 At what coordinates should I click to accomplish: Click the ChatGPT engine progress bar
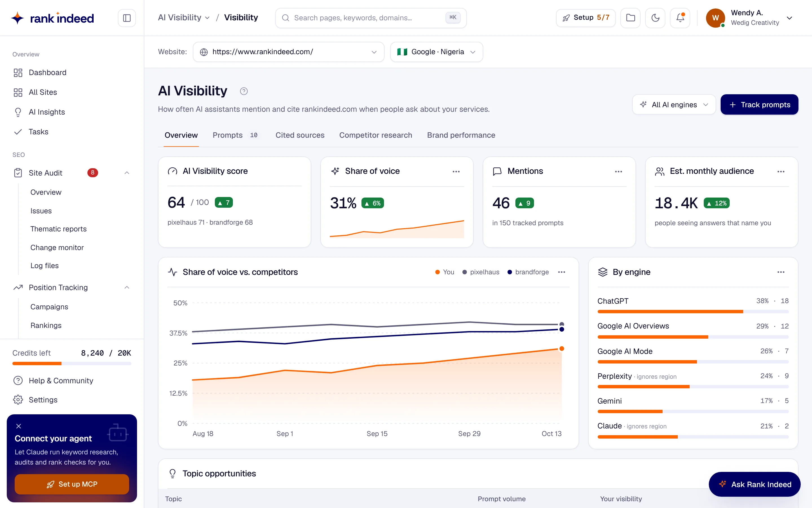[693, 312]
